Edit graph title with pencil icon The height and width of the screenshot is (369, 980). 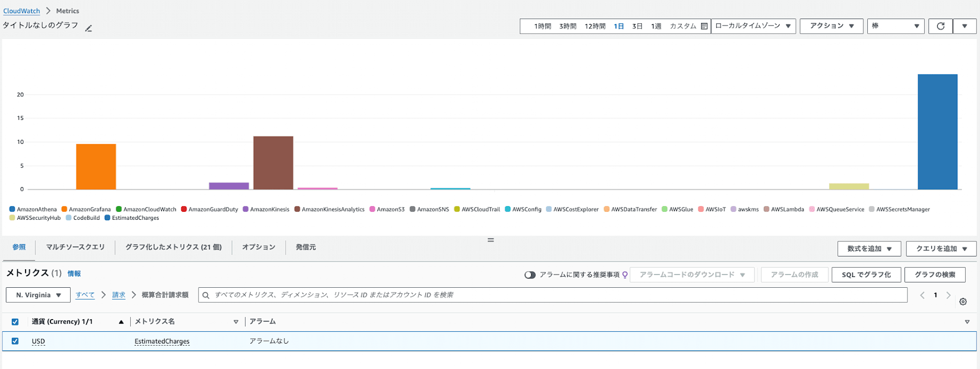click(x=89, y=28)
